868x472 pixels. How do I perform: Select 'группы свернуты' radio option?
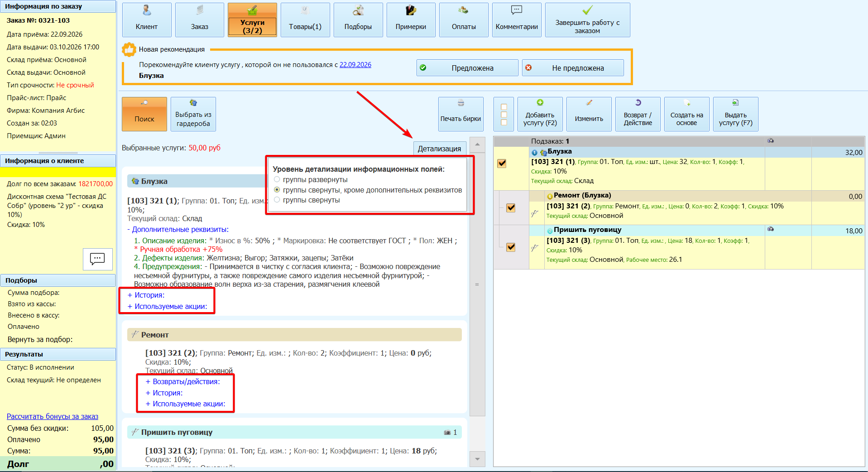277,200
